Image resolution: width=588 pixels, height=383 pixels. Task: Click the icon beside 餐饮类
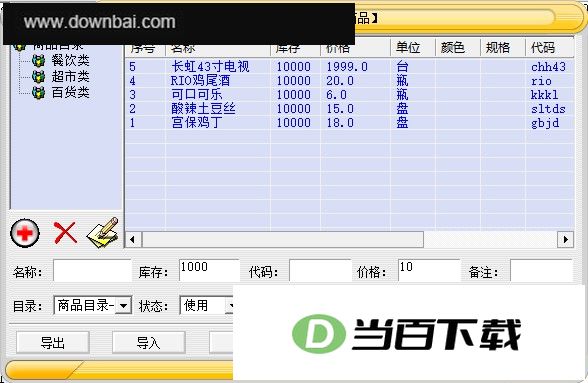click(39, 60)
